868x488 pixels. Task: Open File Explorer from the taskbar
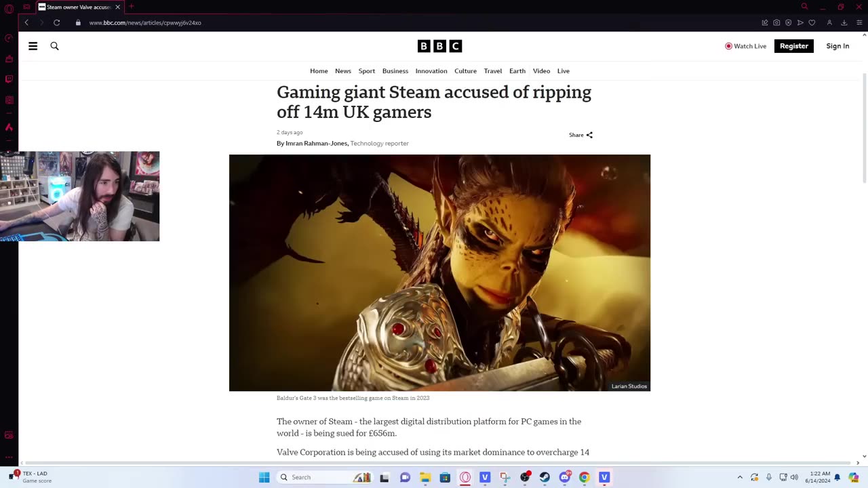tap(425, 477)
